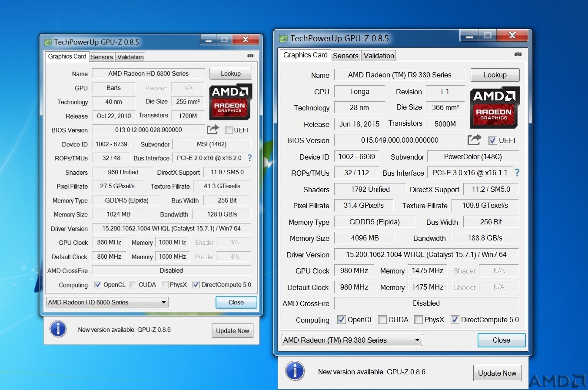
Task: Click blue info icon below right window
Action: coord(295,371)
